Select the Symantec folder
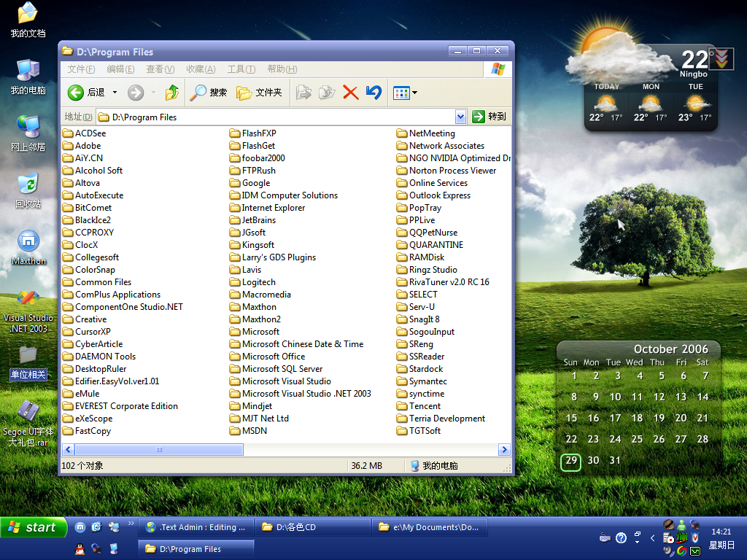747x560 pixels. 422,381
